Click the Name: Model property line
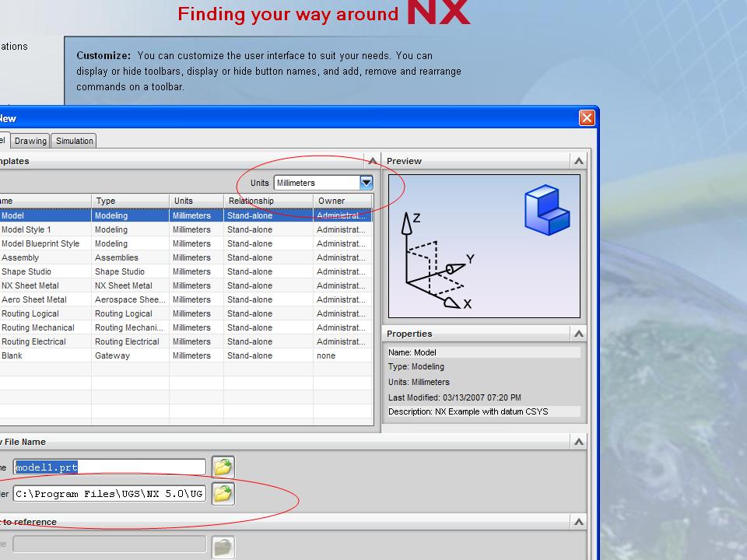 484,353
